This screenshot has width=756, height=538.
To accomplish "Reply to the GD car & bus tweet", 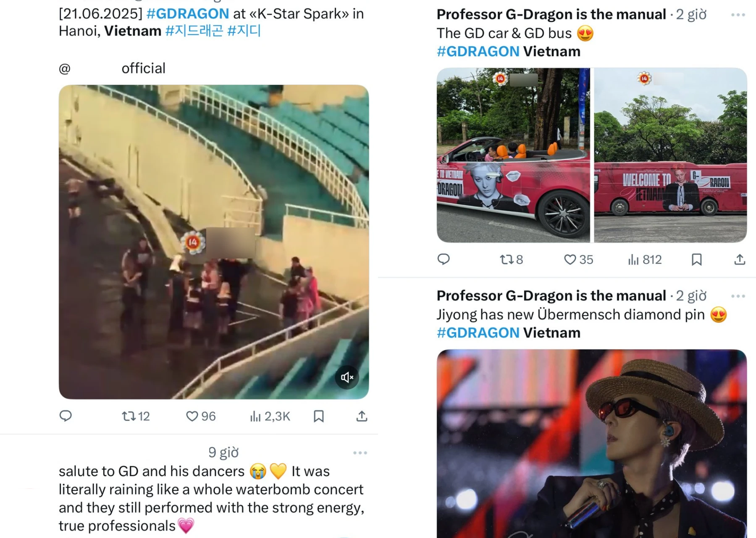I will (x=444, y=259).
